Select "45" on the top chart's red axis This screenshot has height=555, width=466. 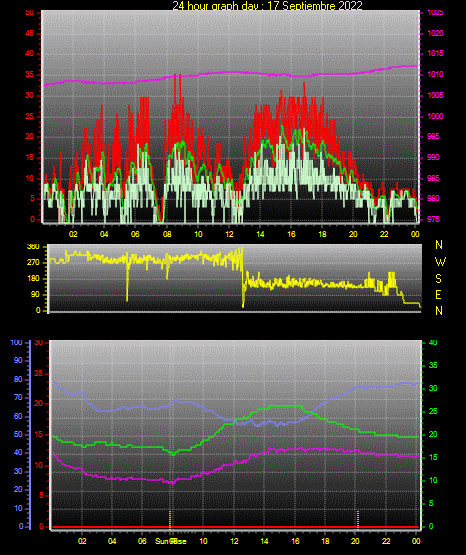[x=29, y=33]
